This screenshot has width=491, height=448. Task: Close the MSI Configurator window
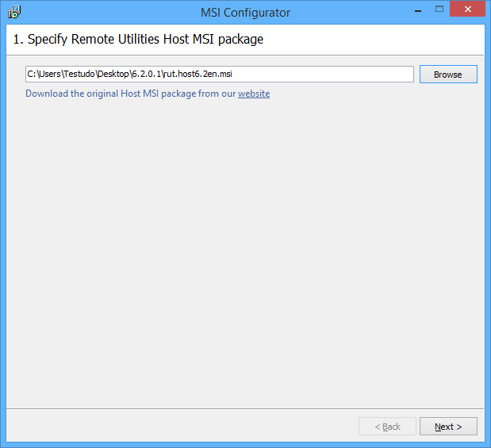(470, 11)
